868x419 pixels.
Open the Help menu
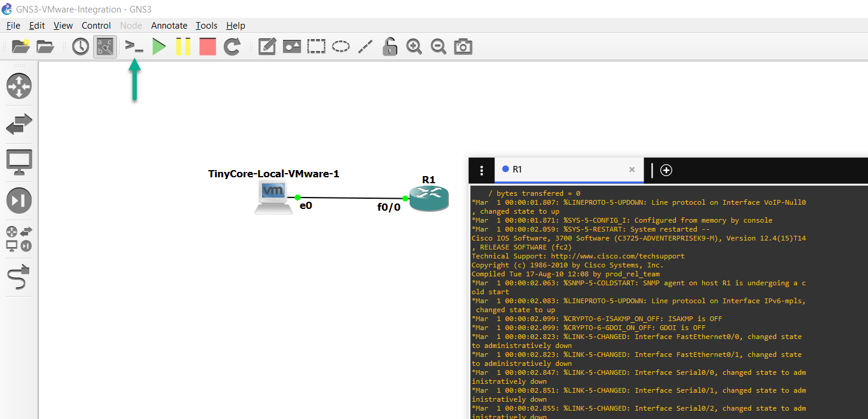[236, 25]
